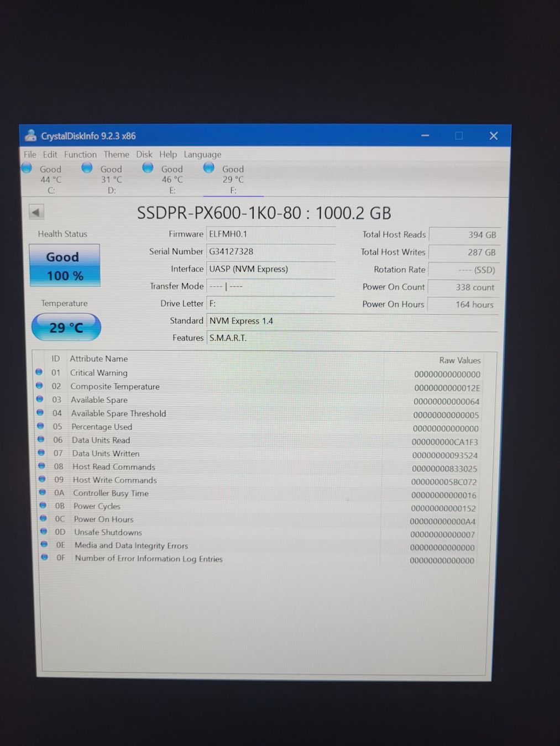Click status dot for Available Spare row
Screen dimensions: 560x746
[x=40, y=399]
